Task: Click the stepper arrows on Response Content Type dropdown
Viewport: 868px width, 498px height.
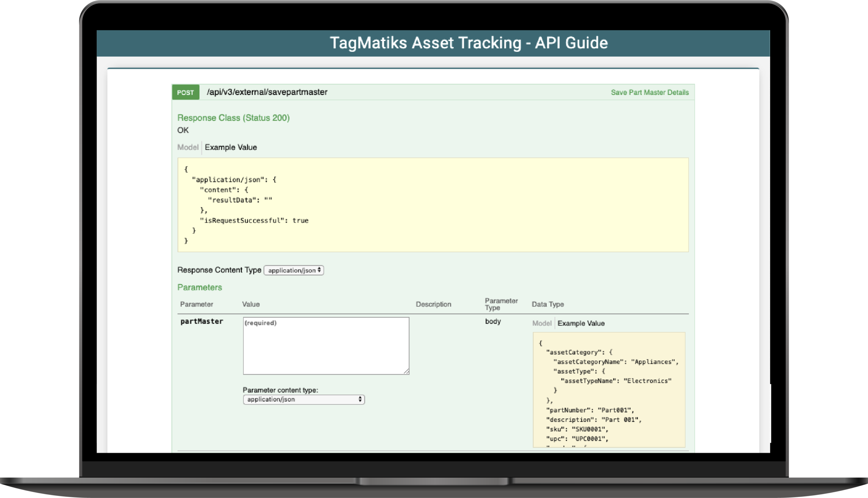Action: tap(319, 270)
